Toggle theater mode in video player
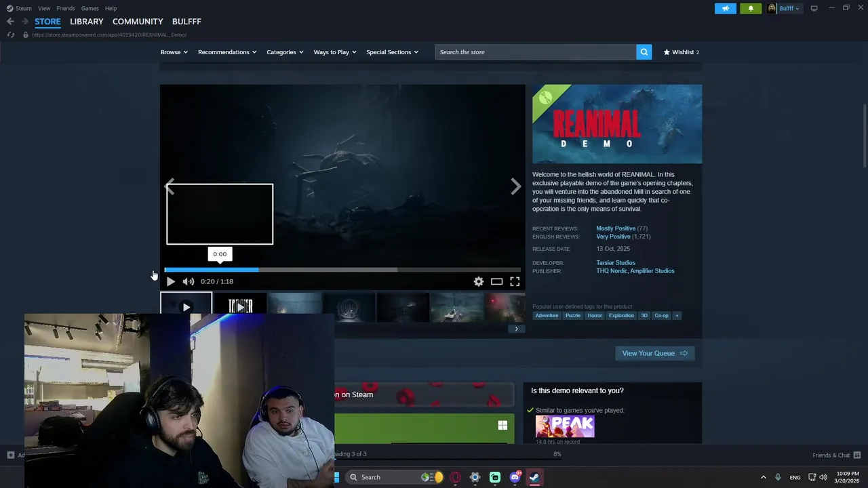Image resolution: width=868 pixels, height=488 pixels. pyautogui.click(x=497, y=281)
